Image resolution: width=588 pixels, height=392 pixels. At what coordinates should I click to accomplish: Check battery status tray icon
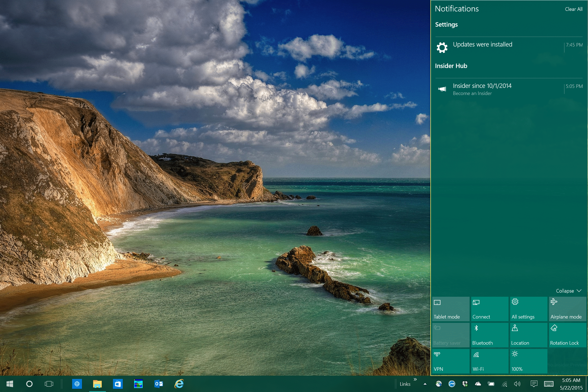click(x=491, y=384)
